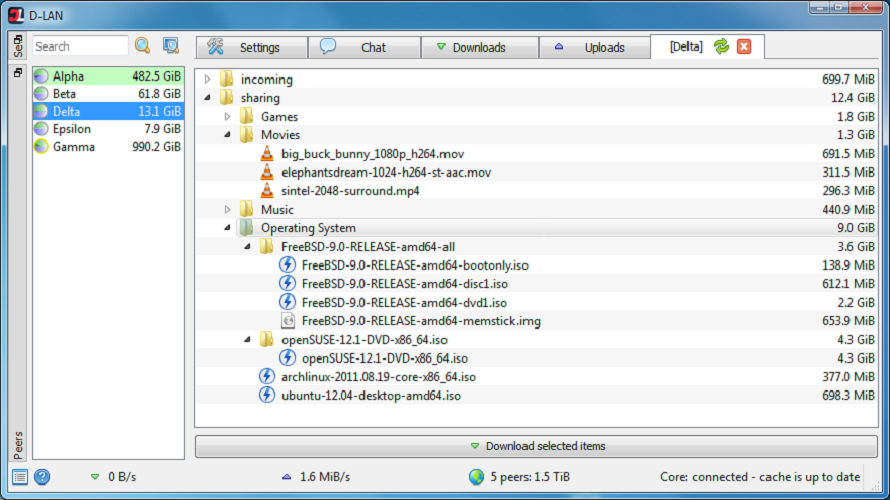The height and width of the screenshot is (500, 890).
Task: Select peer Alpha in the list
Action: coord(108,76)
